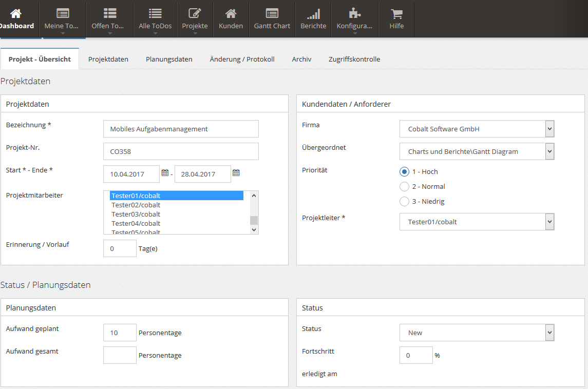Open the Konfiguration puzzle icon
This screenshot has height=389, width=588.
click(354, 14)
